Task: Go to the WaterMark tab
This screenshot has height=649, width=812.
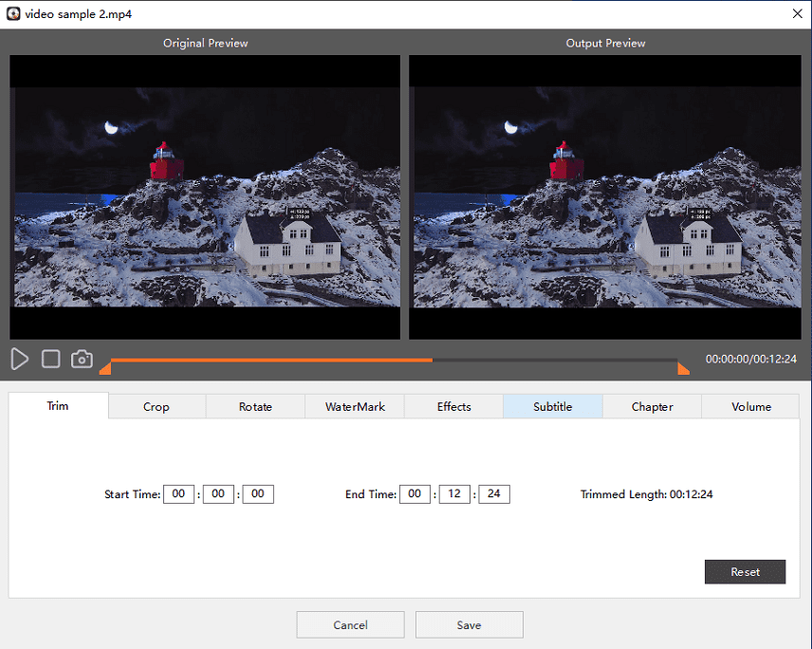Action: [x=355, y=406]
